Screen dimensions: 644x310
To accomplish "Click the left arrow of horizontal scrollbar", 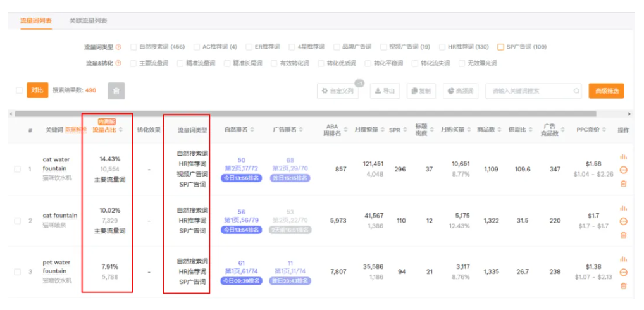I will [x=10, y=114].
